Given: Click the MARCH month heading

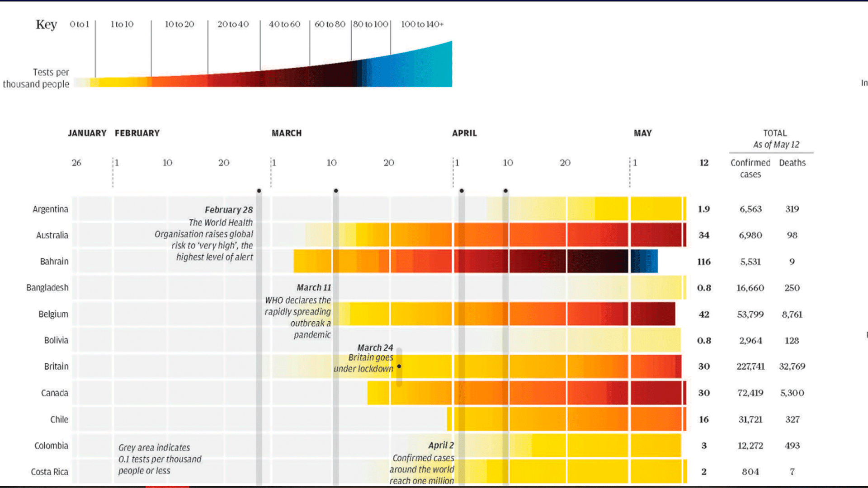Looking at the screenshot, I should pos(287,133).
